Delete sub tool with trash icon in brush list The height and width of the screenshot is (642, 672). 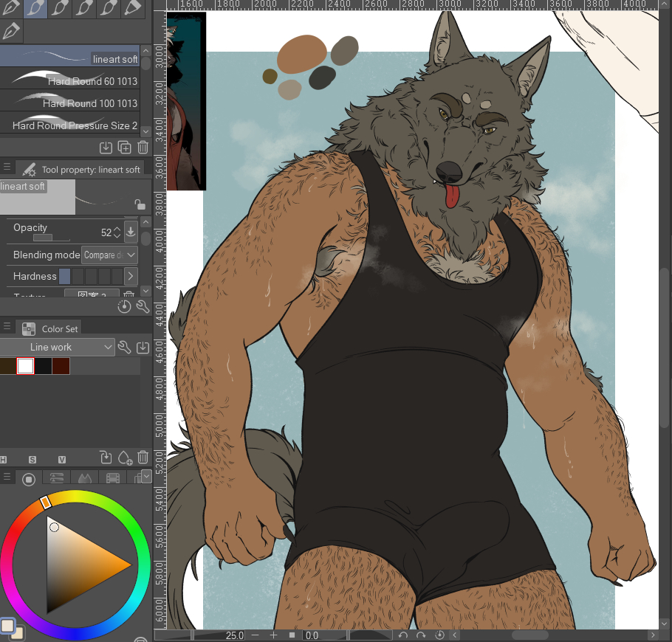[x=143, y=148]
